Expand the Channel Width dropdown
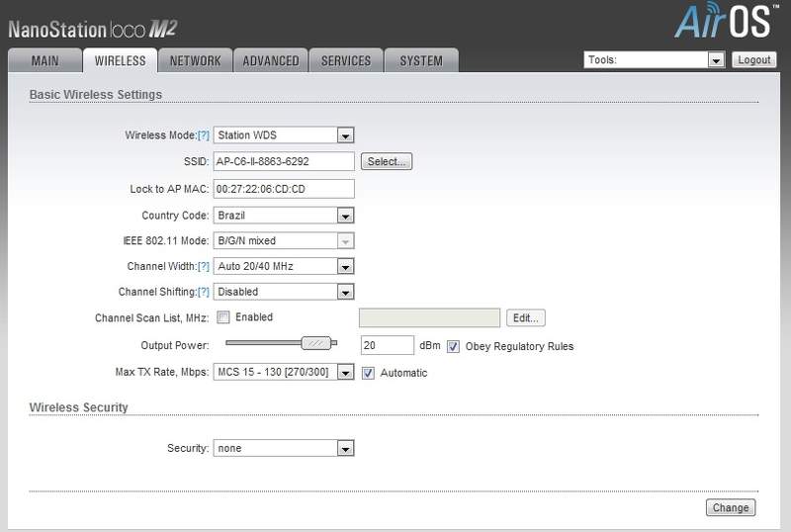The image size is (791, 532). 284,266
